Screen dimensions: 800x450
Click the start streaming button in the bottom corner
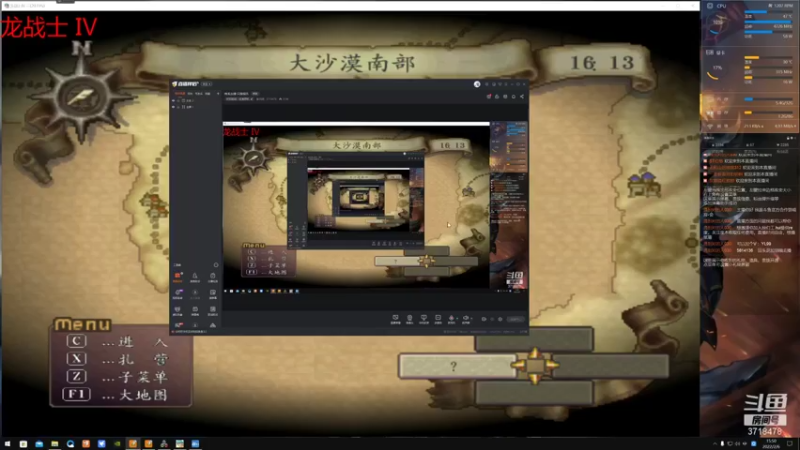click(515, 319)
